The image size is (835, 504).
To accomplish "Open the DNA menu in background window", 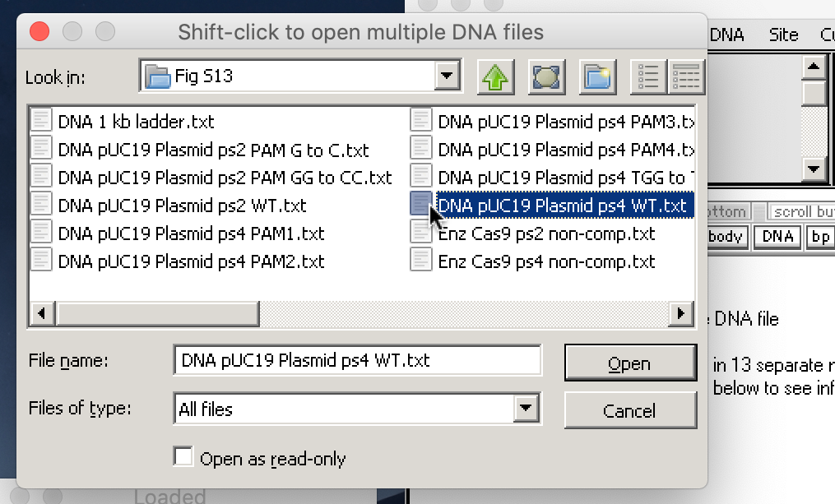I will click(727, 35).
